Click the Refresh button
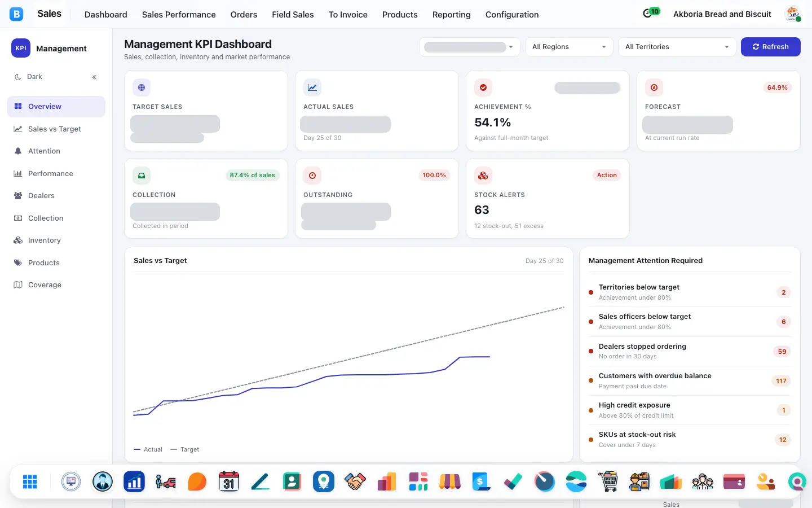The height and width of the screenshot is (508, 812). pos(770,47)
